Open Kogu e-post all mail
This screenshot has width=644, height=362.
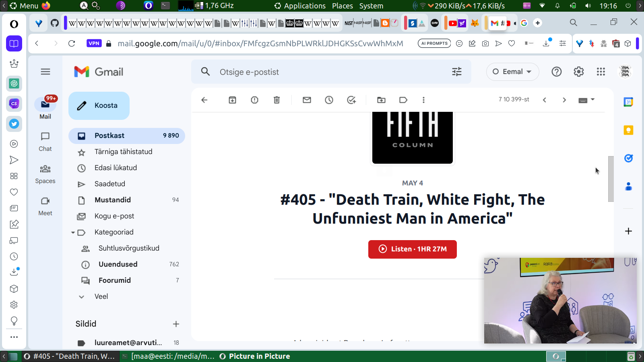[127, 216]
